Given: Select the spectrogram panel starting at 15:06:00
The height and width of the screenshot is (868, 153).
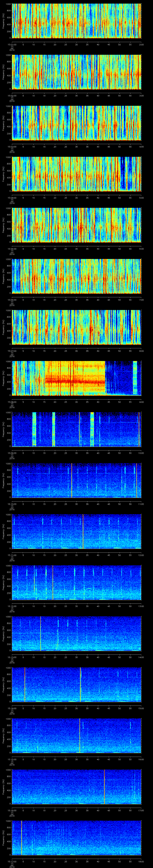Looking at the screenshot, I should [76, 276].
